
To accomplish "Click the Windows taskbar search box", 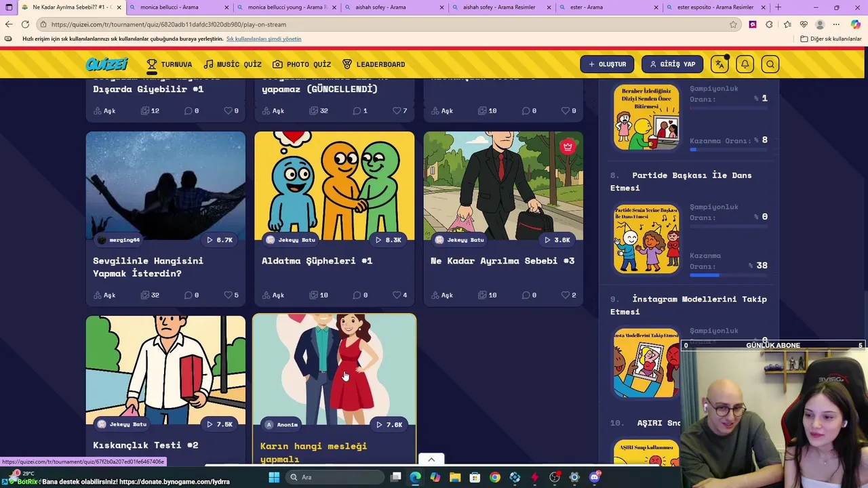I will (x=334, y=477).
